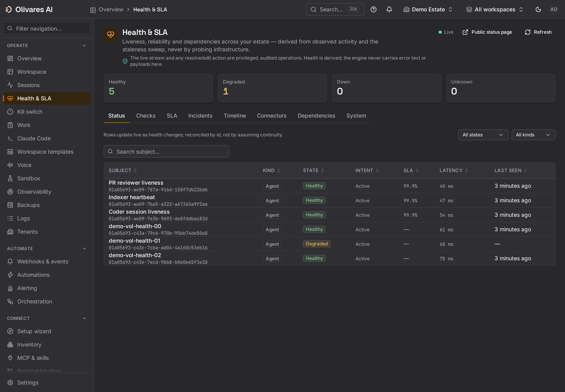Click the Alerting siren icon
This screenshot has height=392, width=565.
click(10, 288)
